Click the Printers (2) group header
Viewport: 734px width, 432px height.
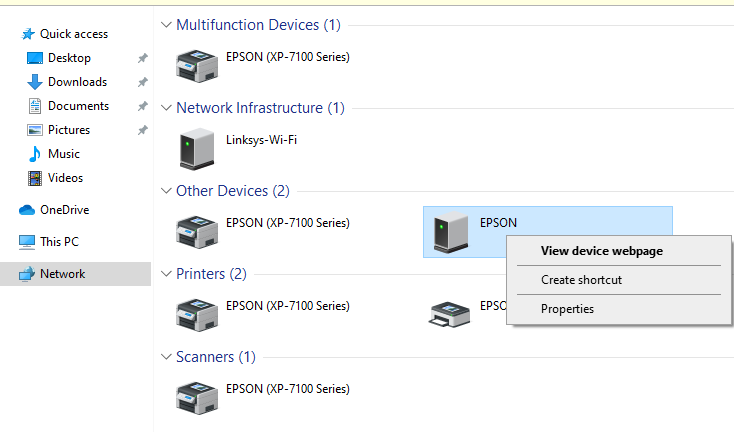tap(211, 274)
